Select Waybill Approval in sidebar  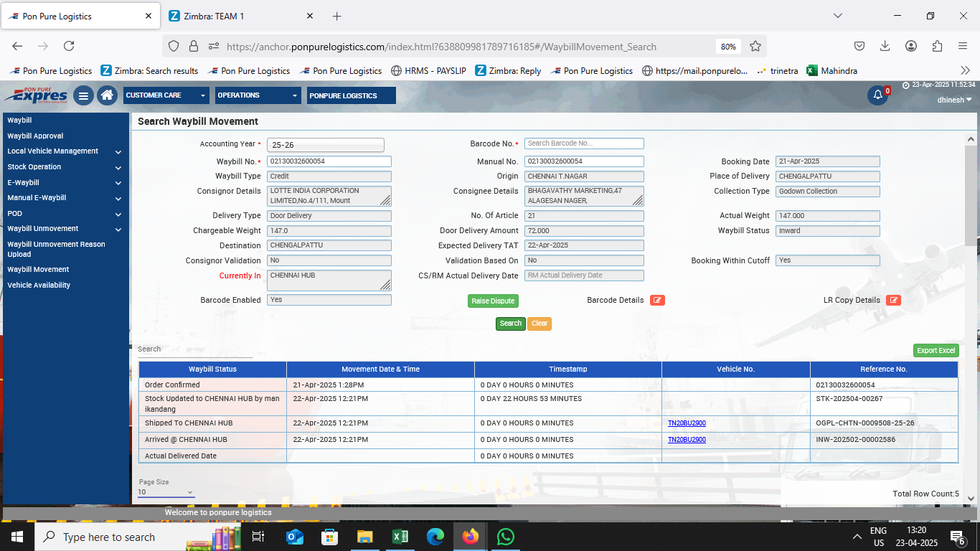tap(35, 136)
